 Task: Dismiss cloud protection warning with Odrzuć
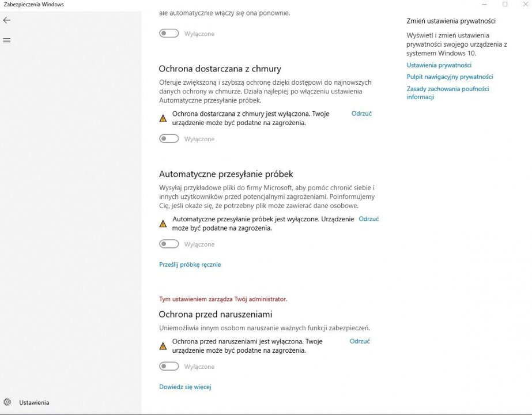point(361,114)
